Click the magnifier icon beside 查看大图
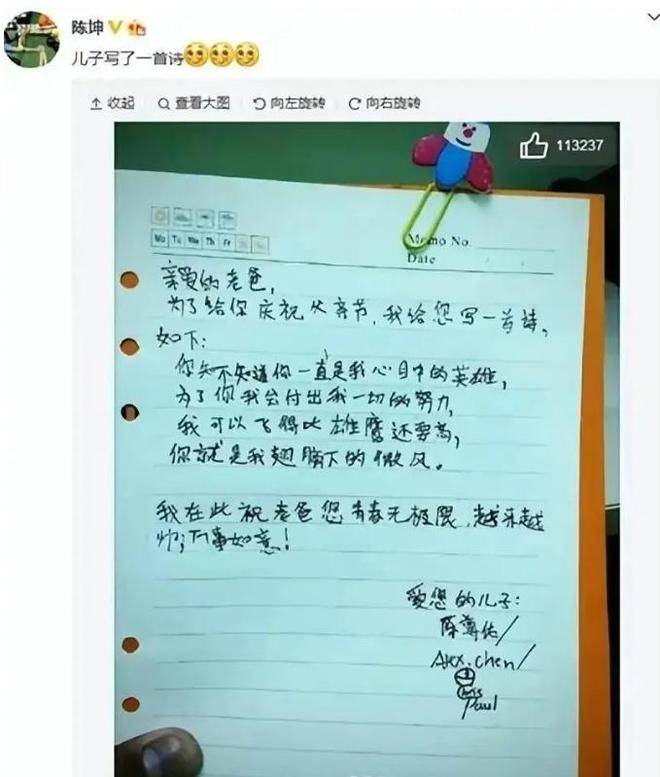The height and width of the screenshot is (777, 660). [164, 104]
